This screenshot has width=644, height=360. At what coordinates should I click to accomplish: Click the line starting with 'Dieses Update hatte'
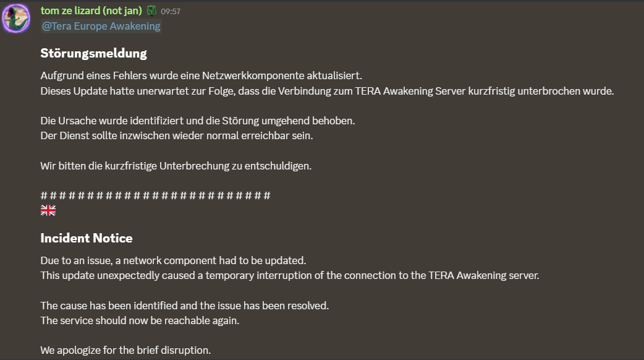(x=327, y=91)
